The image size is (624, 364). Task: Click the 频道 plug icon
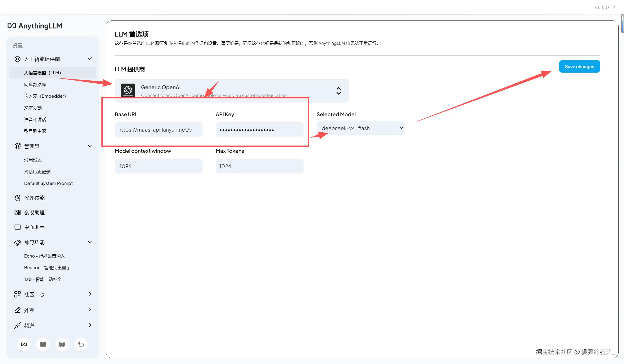pos(17,326)
